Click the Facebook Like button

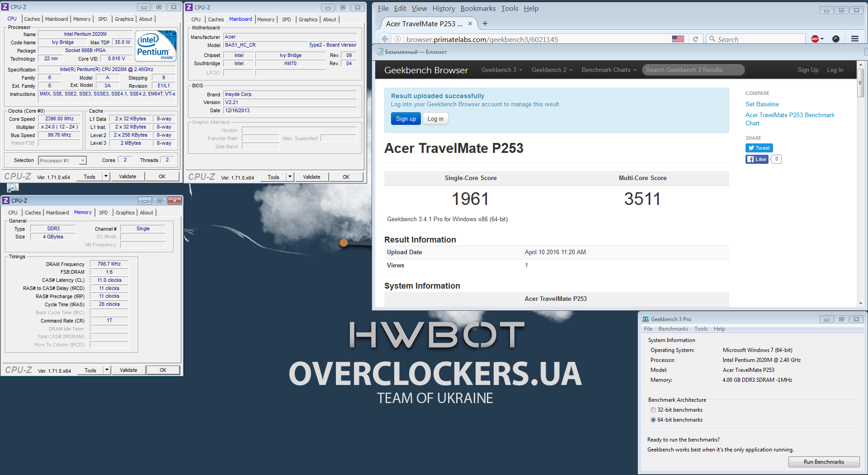click(757, 159)
